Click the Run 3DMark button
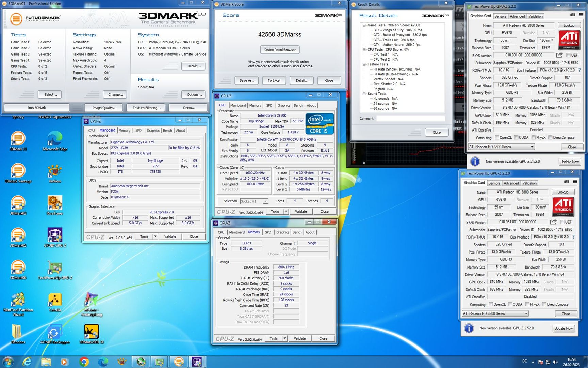This screenshot has width=588, height=368. 37,108
